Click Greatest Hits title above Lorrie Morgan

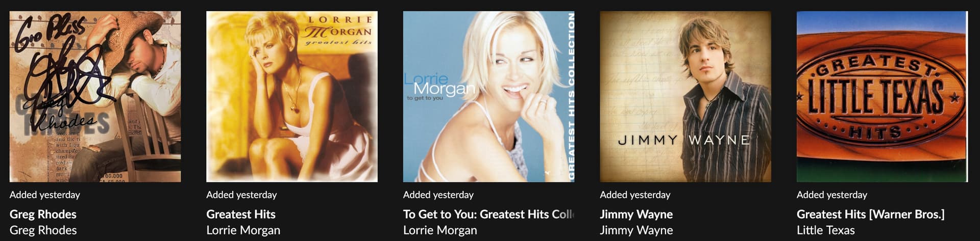point(241,215)
